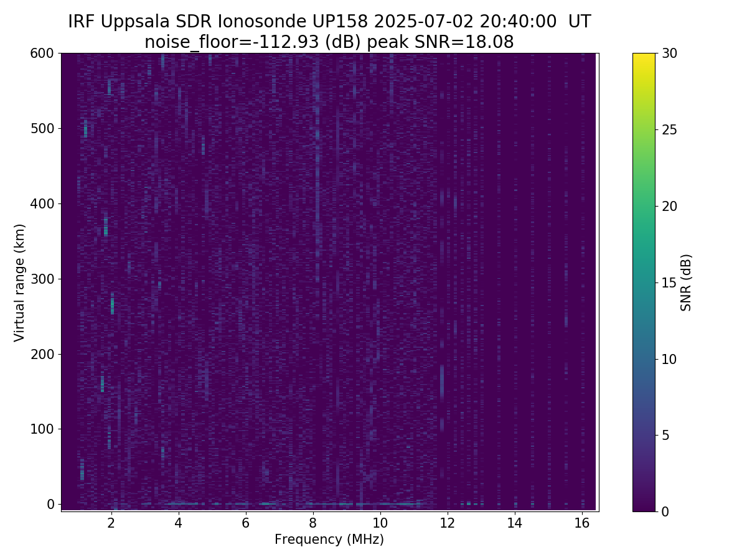Click x-axis tick label 4

(x=179, y=523)
